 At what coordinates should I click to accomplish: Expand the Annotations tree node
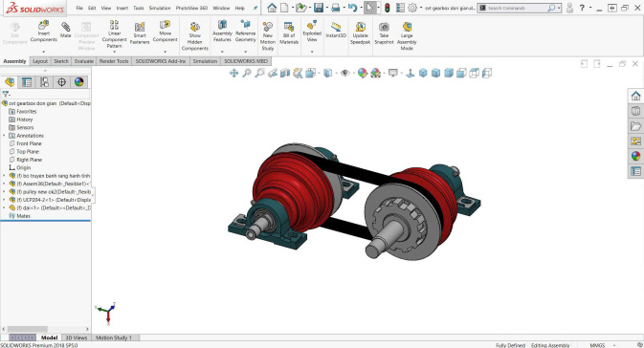(4, 136)
